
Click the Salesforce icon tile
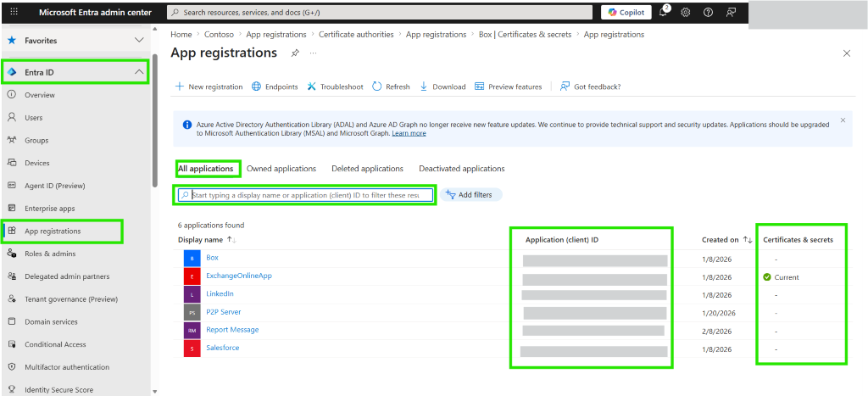click(x=192, y=349)
